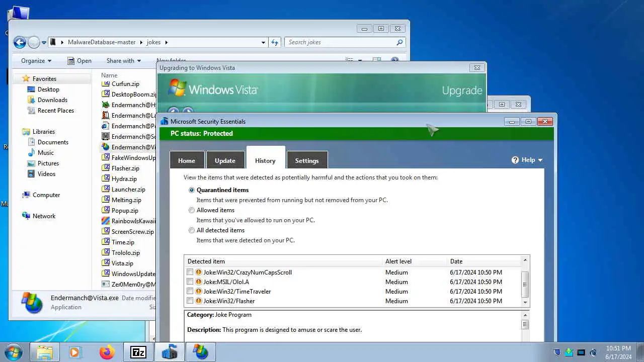Viewport: 644px width, 362px height.
Task: Close the Upgrading to Windows Vista window
Action: [477, 67]
